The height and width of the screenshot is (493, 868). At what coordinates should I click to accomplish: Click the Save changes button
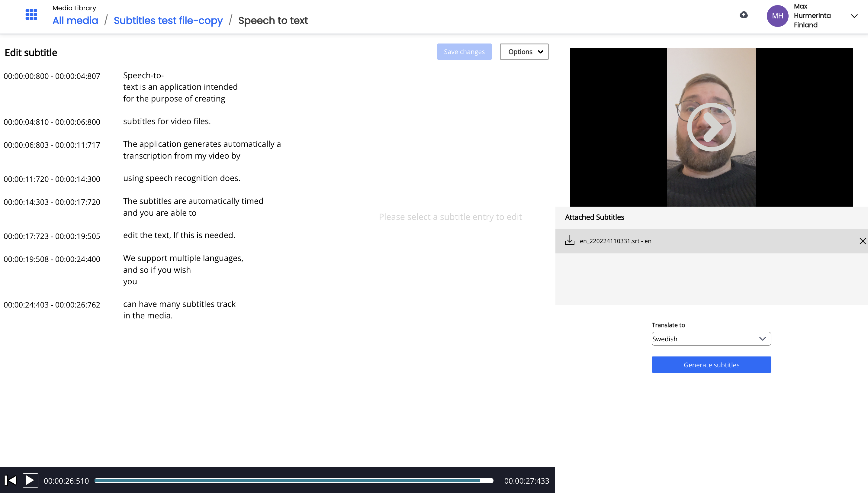[x=464, y=52]
